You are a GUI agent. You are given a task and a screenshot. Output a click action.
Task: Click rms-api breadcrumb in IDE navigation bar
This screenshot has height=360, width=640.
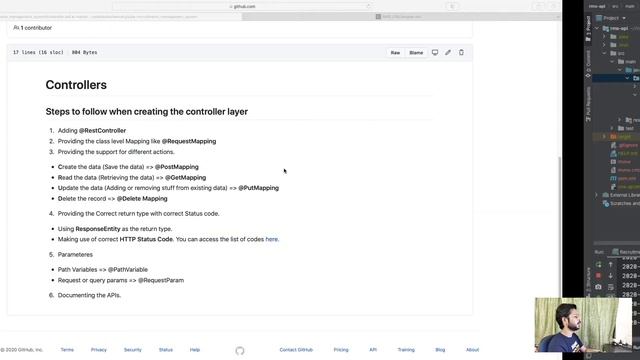(596, 6)
